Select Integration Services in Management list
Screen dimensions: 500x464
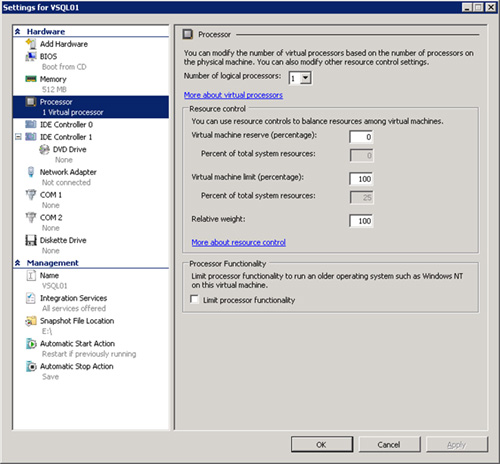point(73,298)
